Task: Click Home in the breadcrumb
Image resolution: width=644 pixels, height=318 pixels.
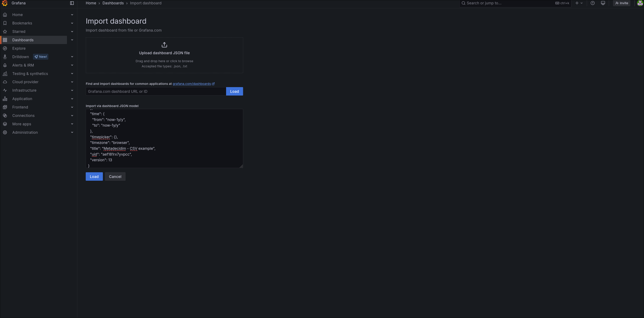Action: [x=91, y=3]
